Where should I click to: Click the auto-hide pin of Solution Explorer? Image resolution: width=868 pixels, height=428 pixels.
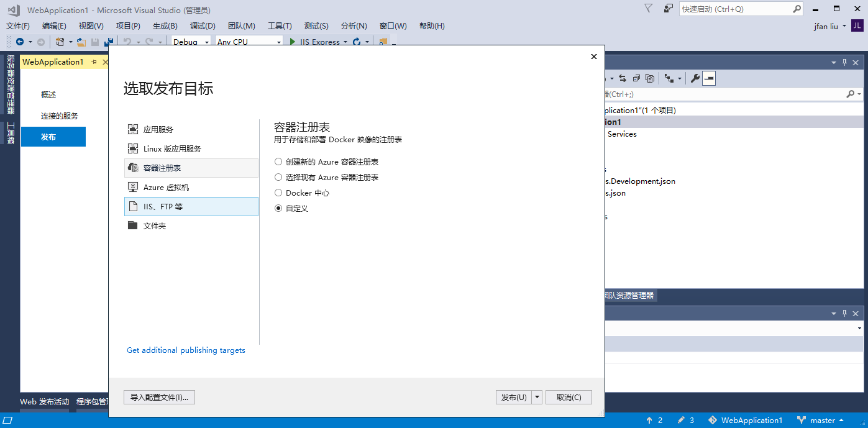(x=844, y=63)
